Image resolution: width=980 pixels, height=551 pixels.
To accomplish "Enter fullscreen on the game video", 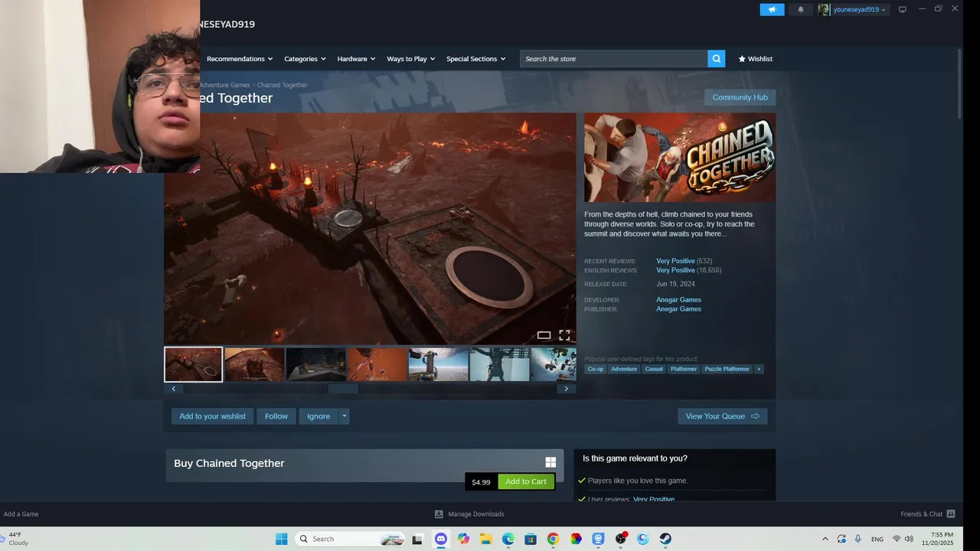I will pos(564,335).
